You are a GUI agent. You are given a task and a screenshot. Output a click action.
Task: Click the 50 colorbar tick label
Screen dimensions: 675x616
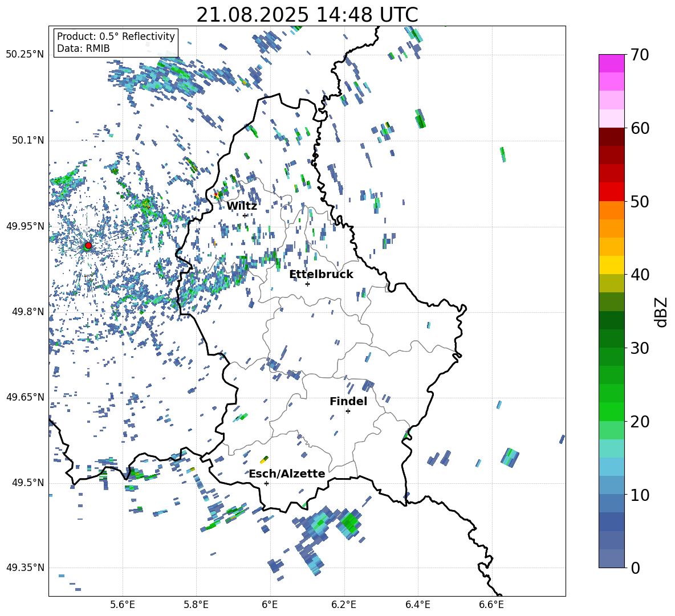[640, 201]
